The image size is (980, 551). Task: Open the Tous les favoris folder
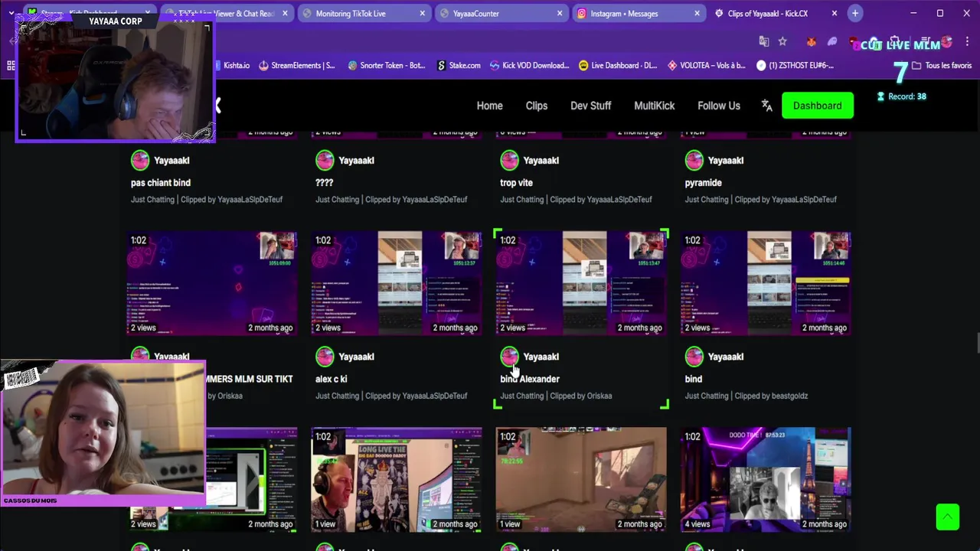coord(941,66)
